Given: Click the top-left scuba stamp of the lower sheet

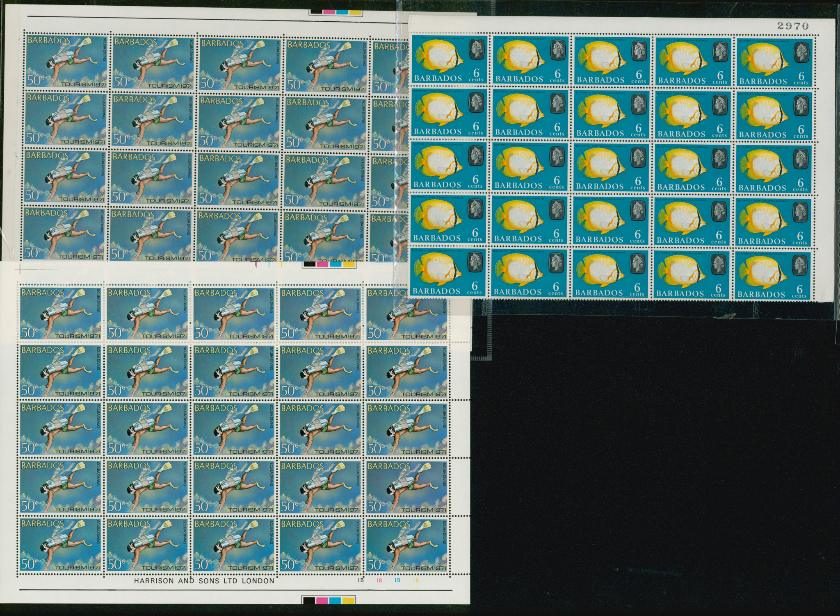Looking at the screenshot, I should pyautogui.click(x=60, y=314).
